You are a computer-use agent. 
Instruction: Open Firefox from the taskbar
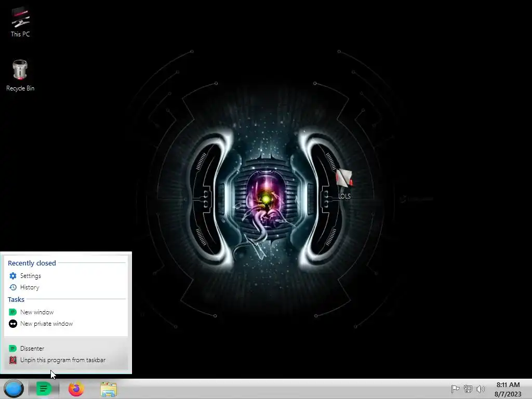[x=76, y=389]
